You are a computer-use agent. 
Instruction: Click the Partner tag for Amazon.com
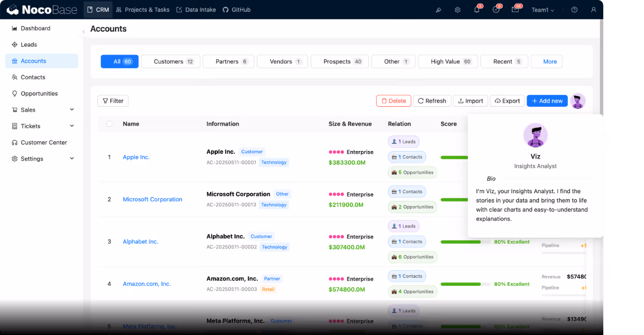272,279
